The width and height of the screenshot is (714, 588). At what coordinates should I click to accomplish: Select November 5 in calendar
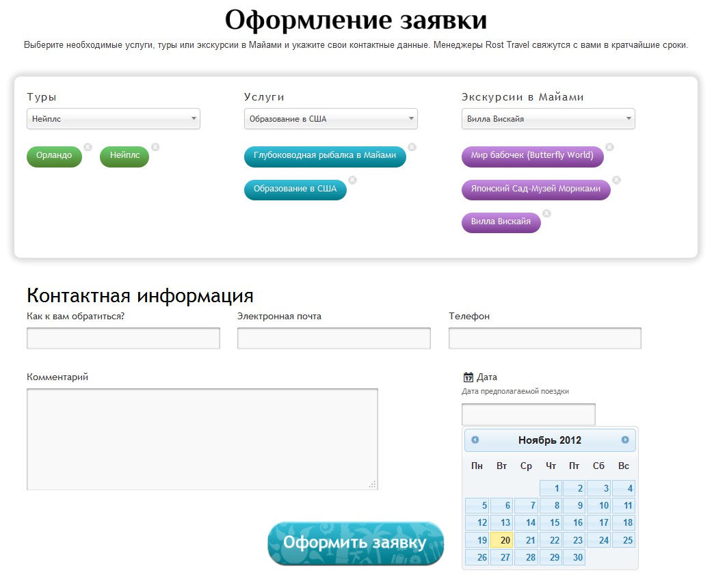[477, 506]
